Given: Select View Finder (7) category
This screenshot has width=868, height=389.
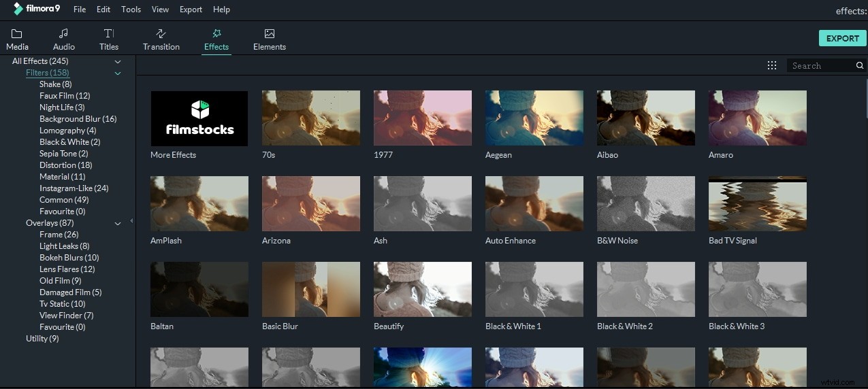Looking at the screenshot, I should pos(66,316).
